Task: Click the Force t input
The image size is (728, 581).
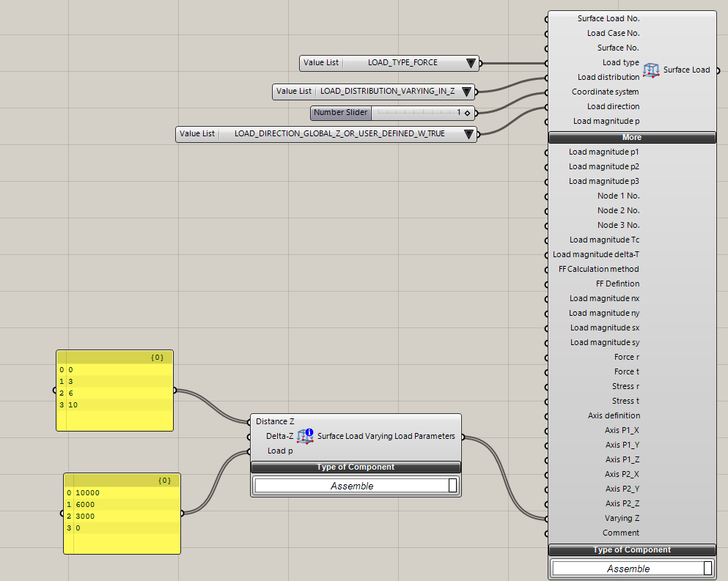Action: coord(626,371)
